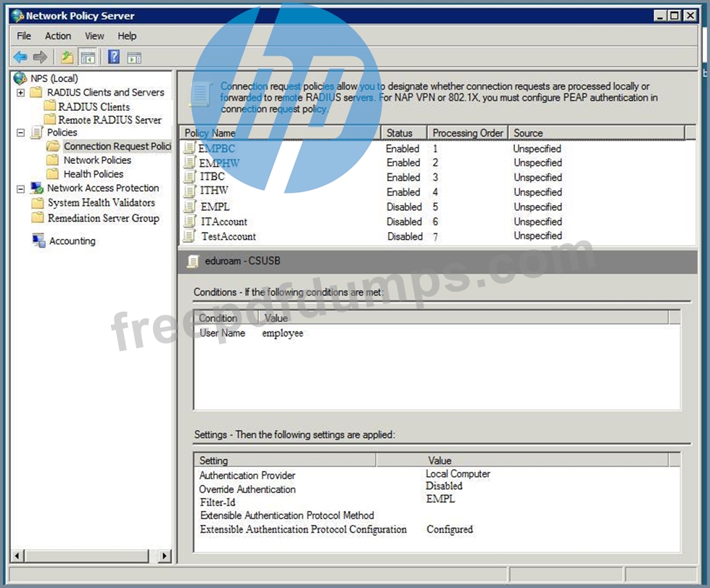The height and width of the screenshot is (588, 710).
Task: Toggle the Show/Hide Action Pane toolbar icon
Action: pos(134,57)
